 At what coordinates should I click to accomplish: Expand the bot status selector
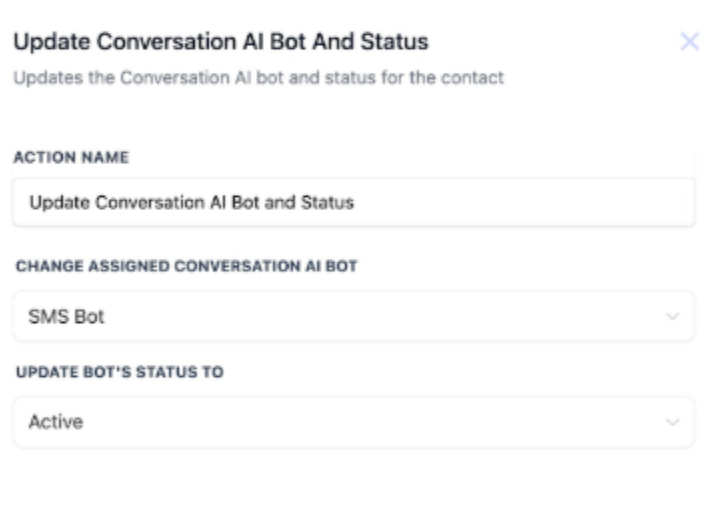pos(353,422)
